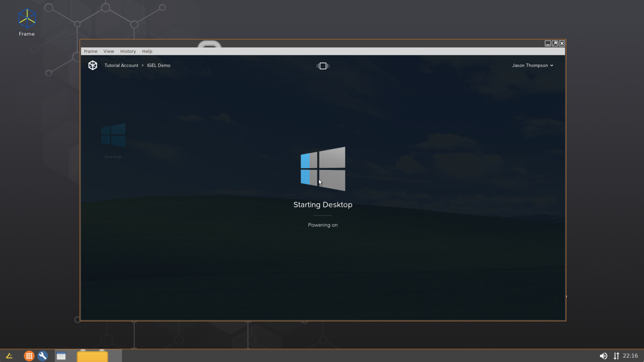Screen dimensions: 644x362
Task: Navigate to Tutorial Account via the breadcrumb
Action: tap(121, 65)
